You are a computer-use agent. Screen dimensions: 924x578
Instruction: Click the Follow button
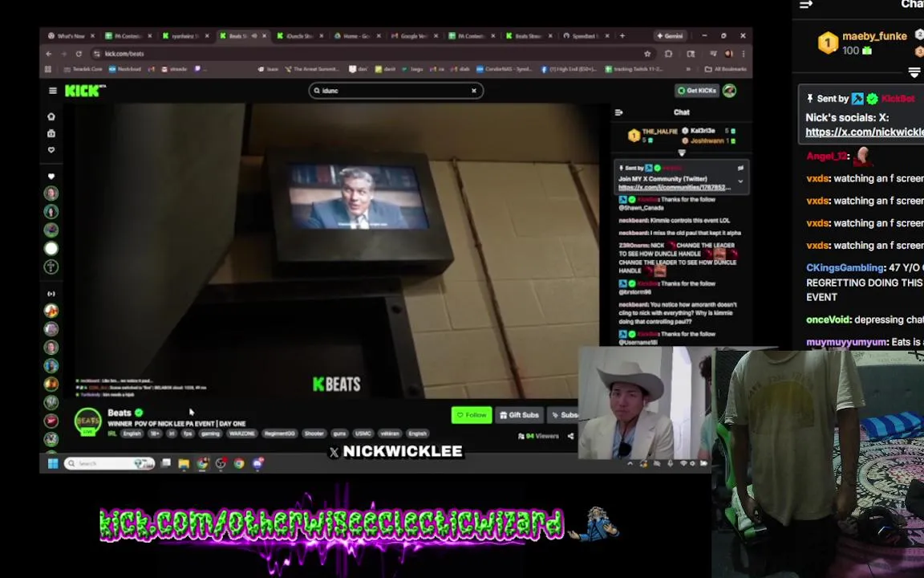[472, 415]
